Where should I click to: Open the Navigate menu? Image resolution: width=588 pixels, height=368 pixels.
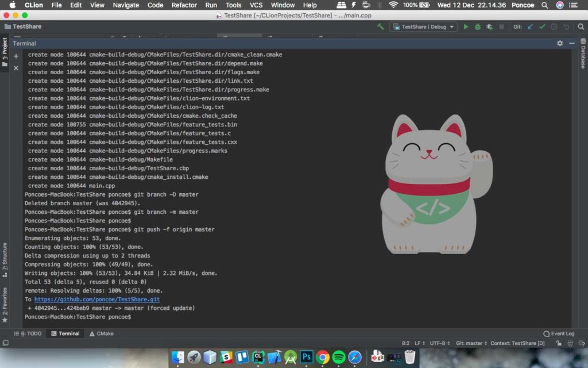126,5
